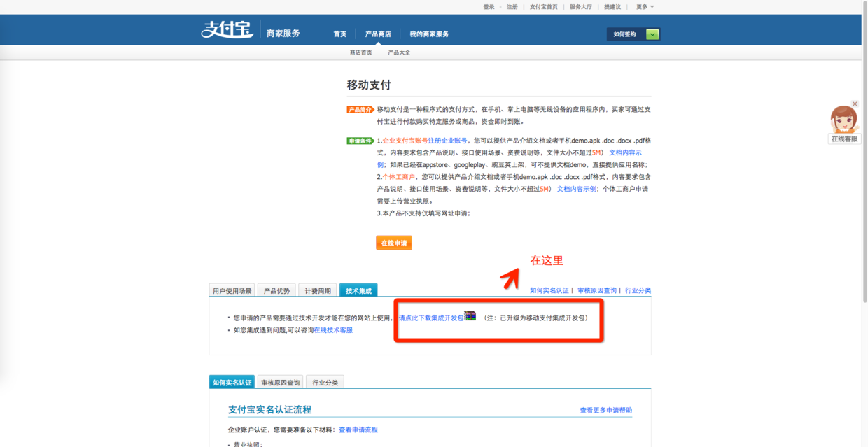Click 产品大全 in the sub navigation

(399, 52)
